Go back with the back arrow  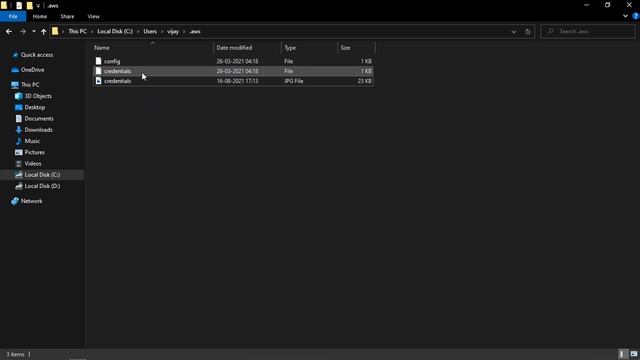tap(9, 31)
